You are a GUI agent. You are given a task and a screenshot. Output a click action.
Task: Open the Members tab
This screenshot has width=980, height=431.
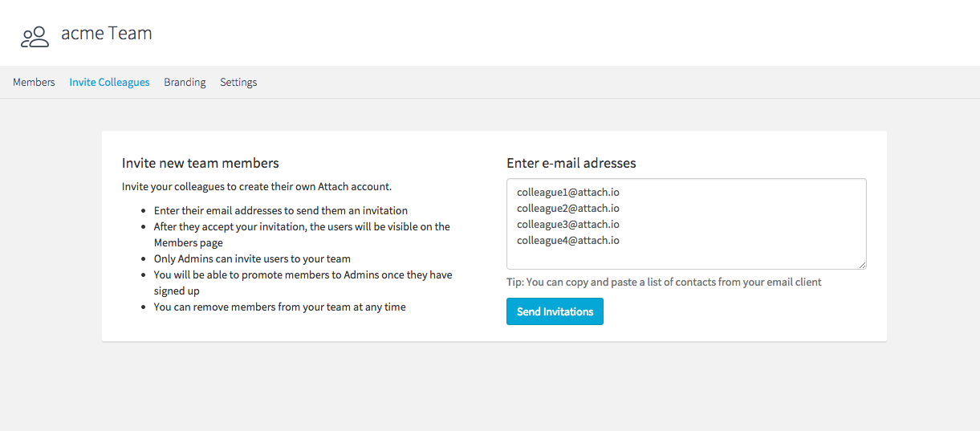coord(34,82)
